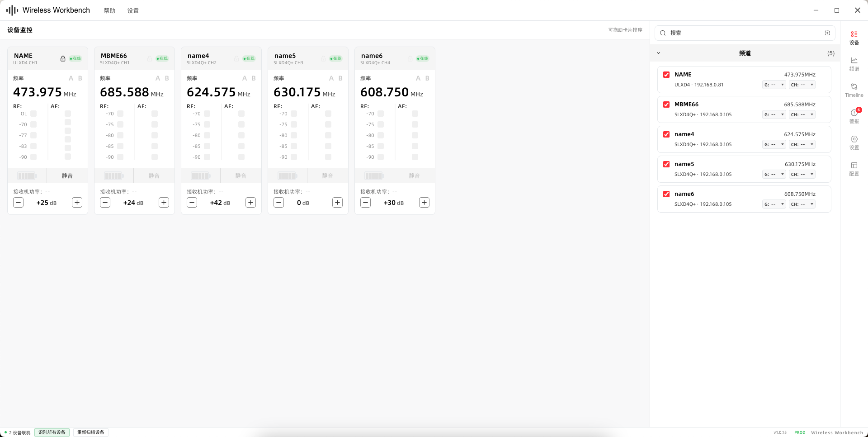Open the 警报 alerts icon with badge
The image size is (868, 437).
(854, 116)
